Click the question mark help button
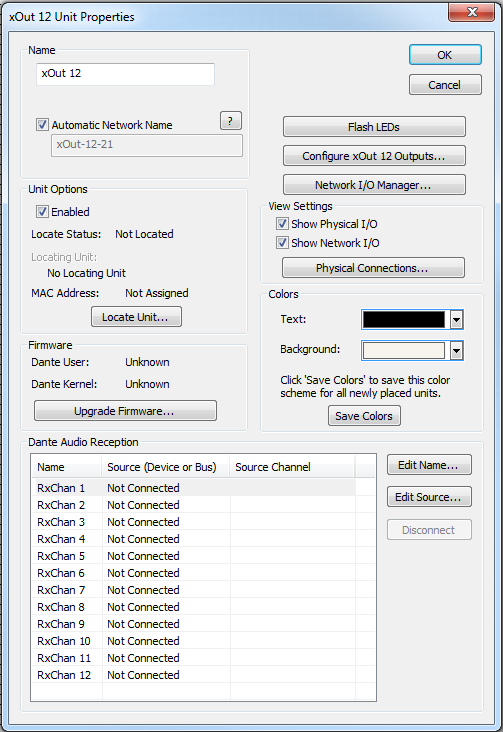Image resolution: width=503 pixels, height=732 pixels. tap(231, 121)
